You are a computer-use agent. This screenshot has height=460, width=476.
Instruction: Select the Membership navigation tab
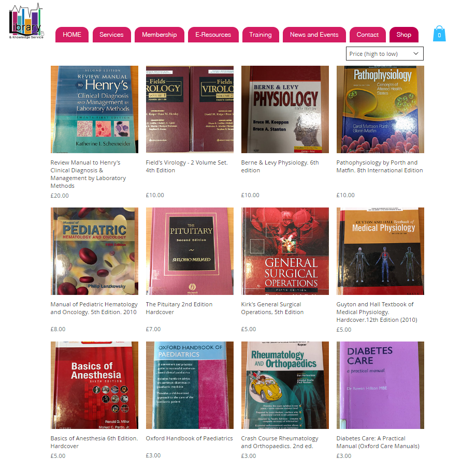[x=160, y=35]
